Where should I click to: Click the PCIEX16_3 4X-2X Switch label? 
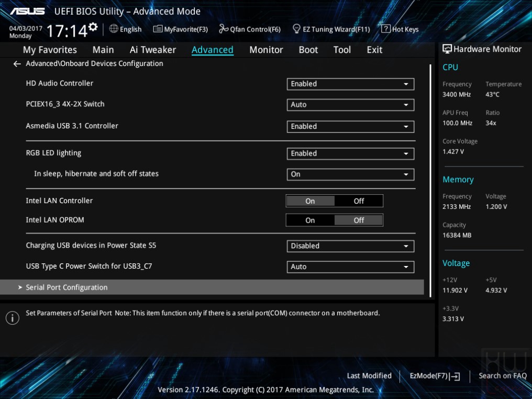click(x=65, y=104)
